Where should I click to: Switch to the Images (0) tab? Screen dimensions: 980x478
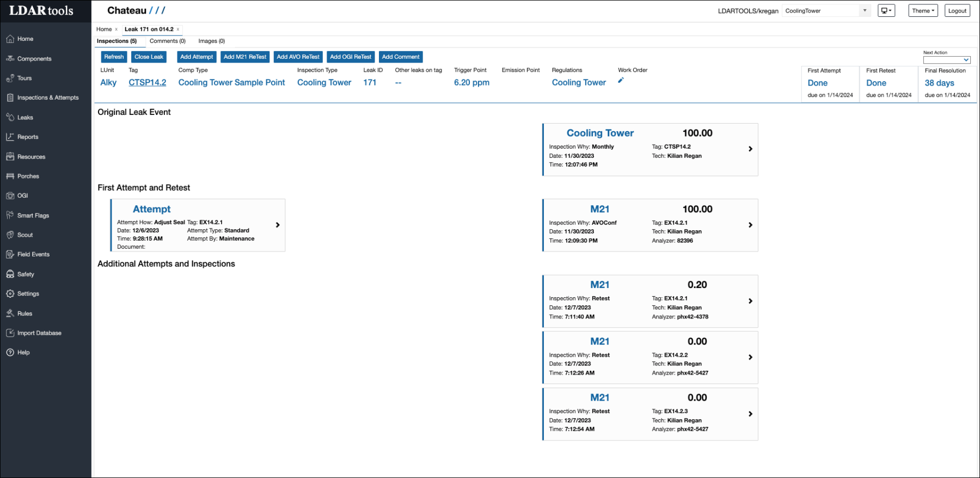[x=211, y=41]
